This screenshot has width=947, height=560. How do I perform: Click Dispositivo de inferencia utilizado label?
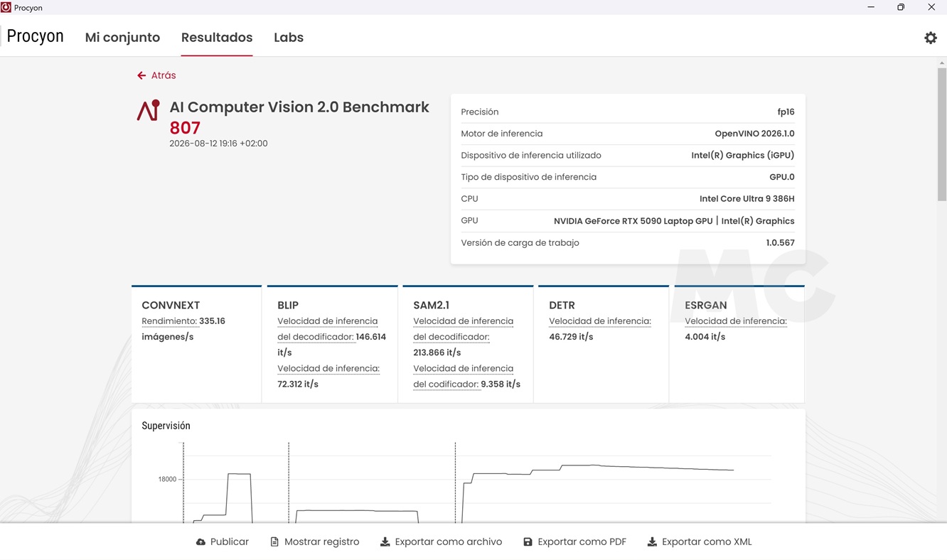pyautogui.click(x=531, y=156)
